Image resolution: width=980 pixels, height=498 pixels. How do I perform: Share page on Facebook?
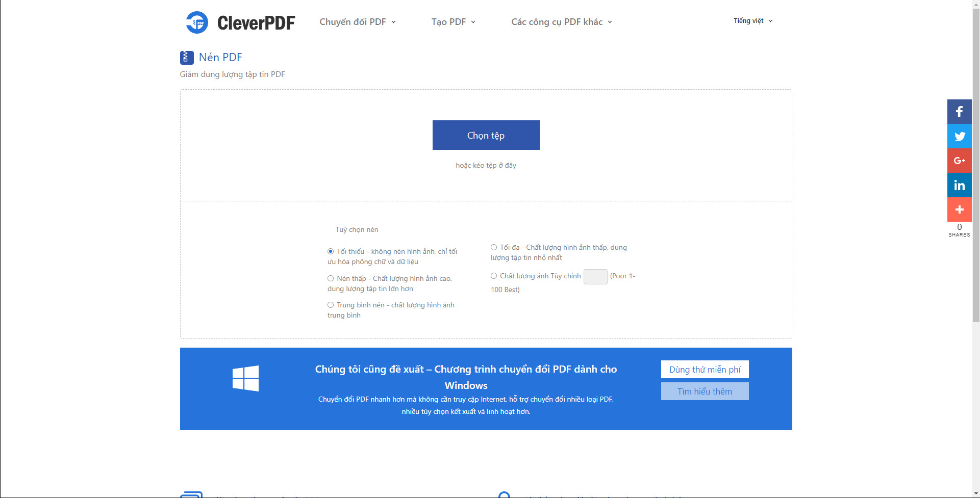(x=959, y=112)
